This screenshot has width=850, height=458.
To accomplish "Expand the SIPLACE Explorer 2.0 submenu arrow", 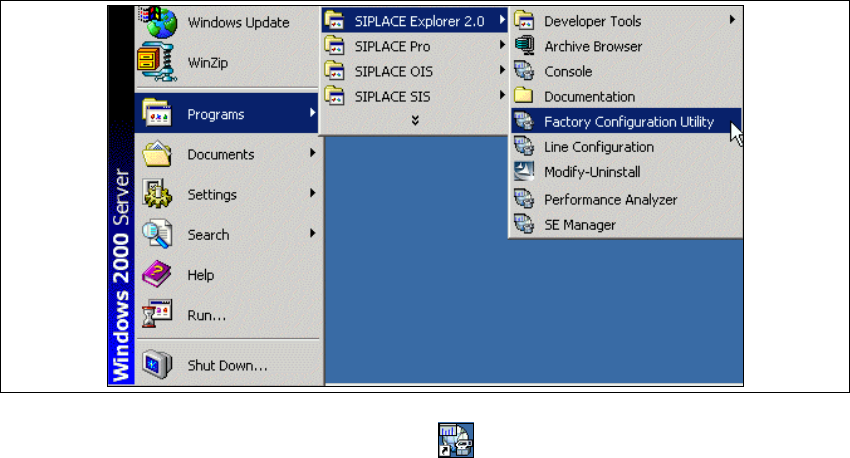I will 502,20.
